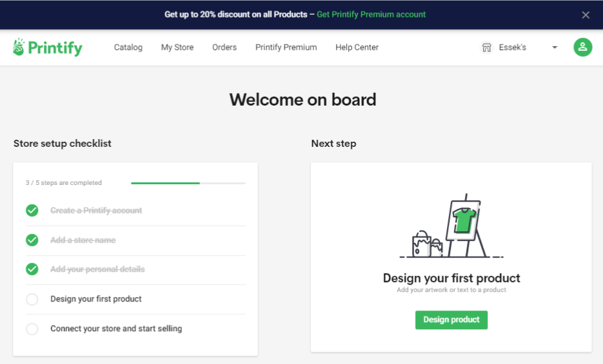The image size is (603, 364).
Task: Go to My Store
Action: [177, 48]
